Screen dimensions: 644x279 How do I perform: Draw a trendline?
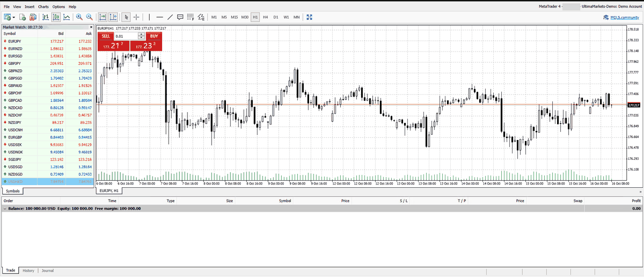pos(170,17)
